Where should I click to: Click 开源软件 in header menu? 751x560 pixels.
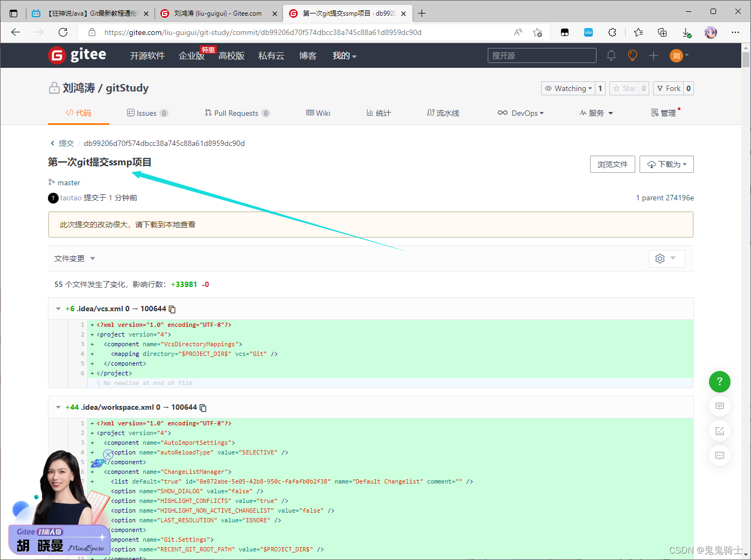[x=147, y=55]
